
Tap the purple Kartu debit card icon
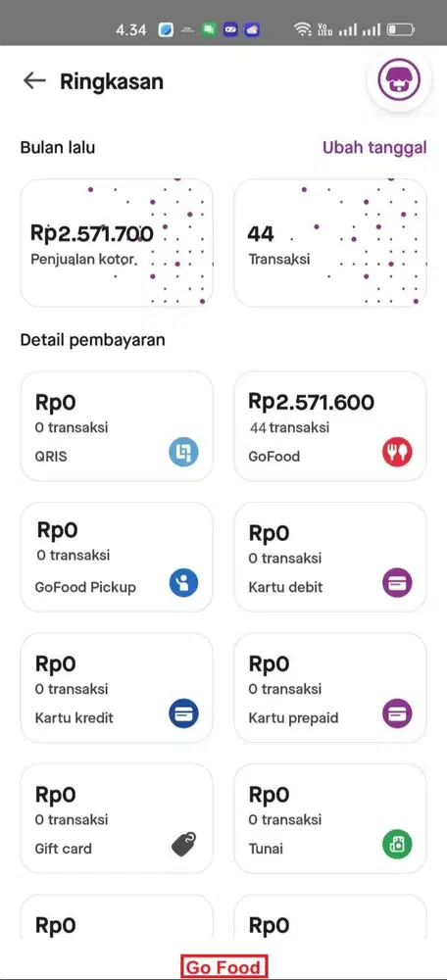[398, 583]
